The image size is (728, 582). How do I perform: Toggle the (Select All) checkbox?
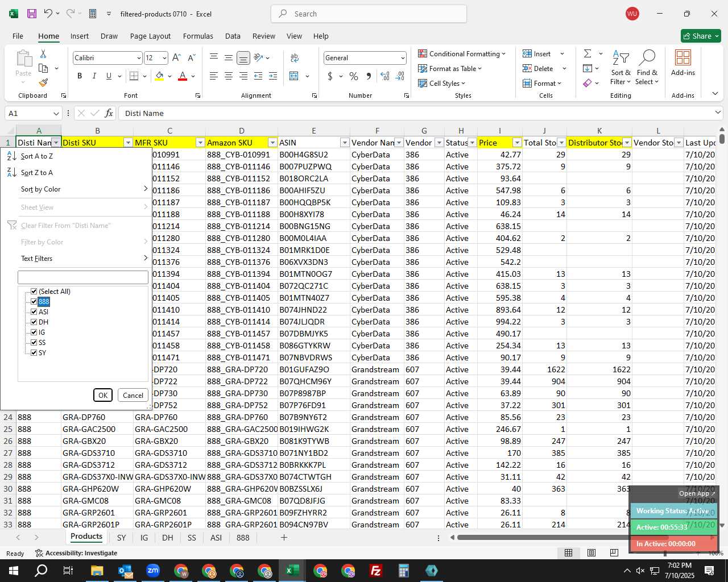34,292
